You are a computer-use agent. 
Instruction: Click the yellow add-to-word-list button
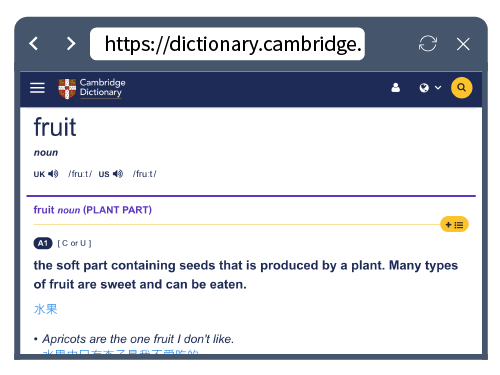click(x=454, y=225)
